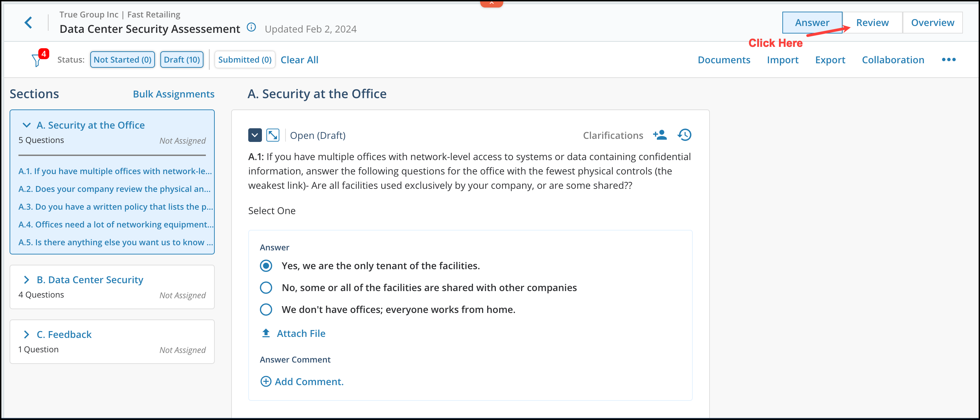The width and height of the screenshot is (980, 420).
Task: Go back using the left chevron arrow
Action: tap(28, 23)
